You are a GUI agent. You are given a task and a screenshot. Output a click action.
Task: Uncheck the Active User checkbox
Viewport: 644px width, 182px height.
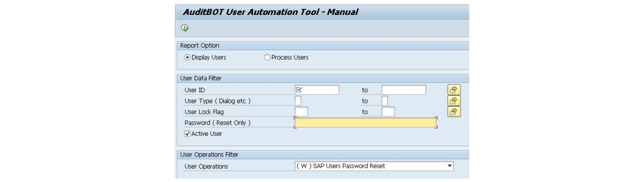pos(188,134)
